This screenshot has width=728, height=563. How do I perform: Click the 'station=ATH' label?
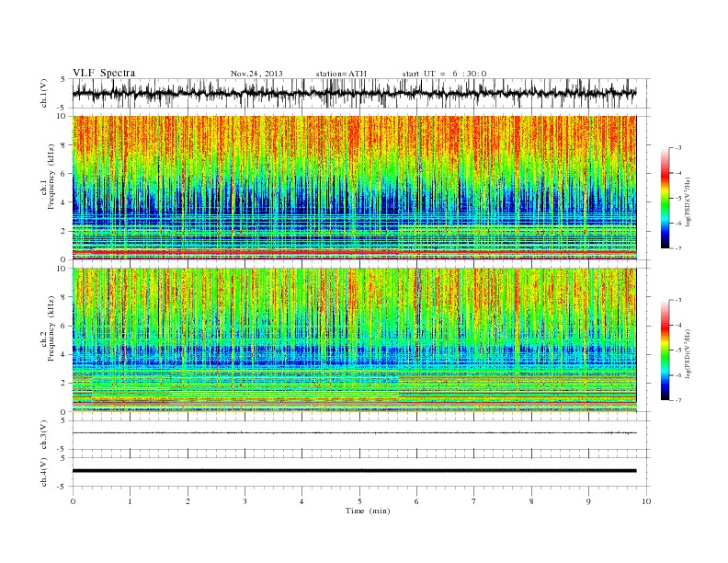[341, 74]
